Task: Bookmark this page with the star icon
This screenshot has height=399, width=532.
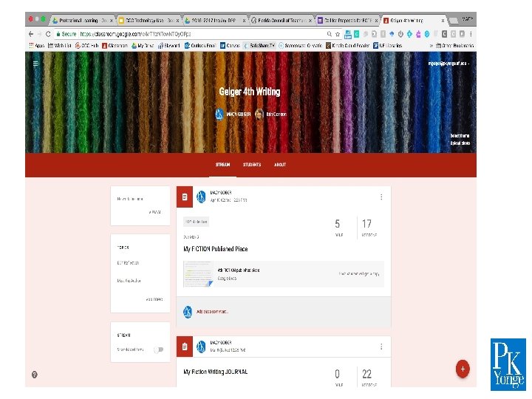Action: pos(338,34)
